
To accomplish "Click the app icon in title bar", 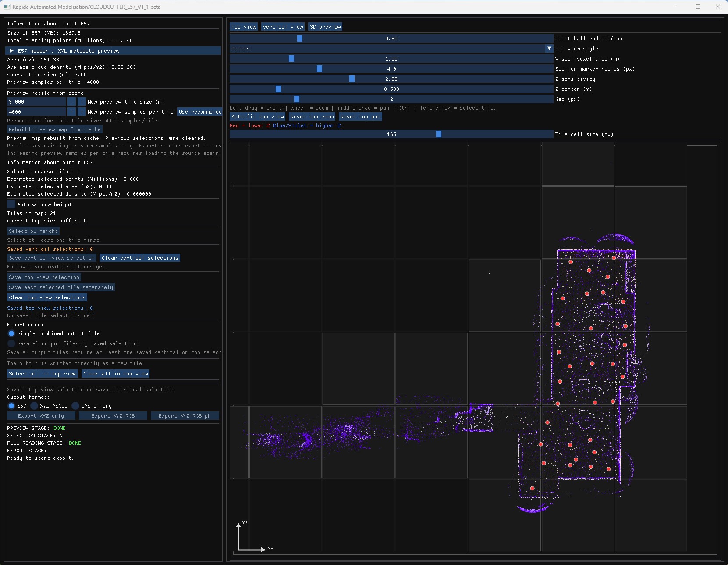I will (x=7, y=7).
